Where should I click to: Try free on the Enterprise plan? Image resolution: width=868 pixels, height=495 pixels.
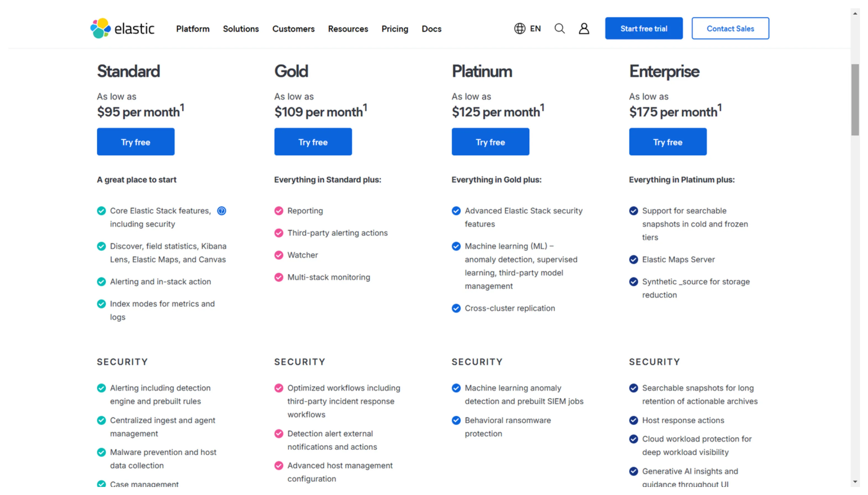(x=667, y=142)
